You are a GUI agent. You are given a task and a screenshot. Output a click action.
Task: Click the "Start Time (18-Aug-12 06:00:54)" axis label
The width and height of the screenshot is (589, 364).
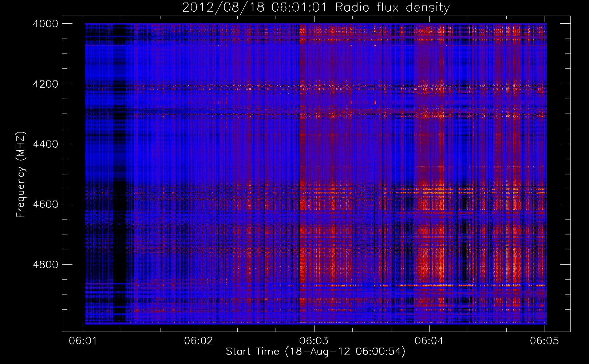[316, 352]
